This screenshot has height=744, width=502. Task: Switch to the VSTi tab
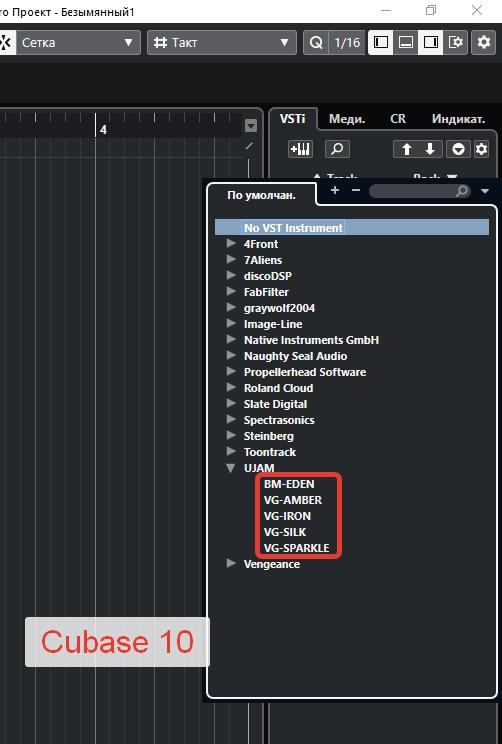(292, 119)
